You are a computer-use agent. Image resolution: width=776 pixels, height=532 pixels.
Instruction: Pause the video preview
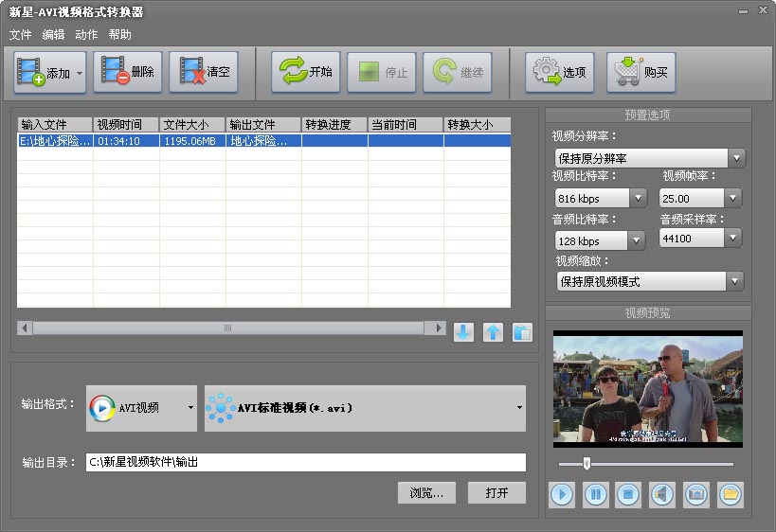[x=595, y=494]
